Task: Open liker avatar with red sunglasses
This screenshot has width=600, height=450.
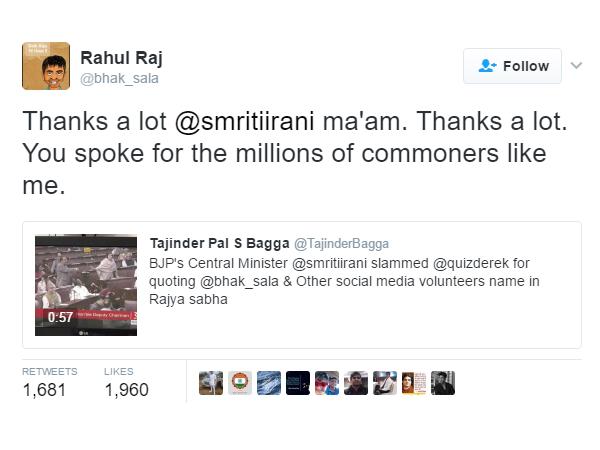Action: (x=327, y=383)
